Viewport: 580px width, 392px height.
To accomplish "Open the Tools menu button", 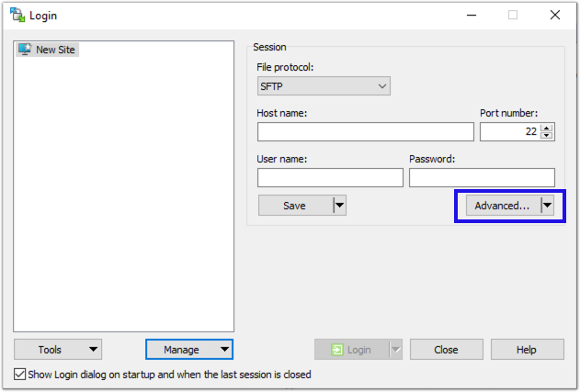I will coord(58,350).
